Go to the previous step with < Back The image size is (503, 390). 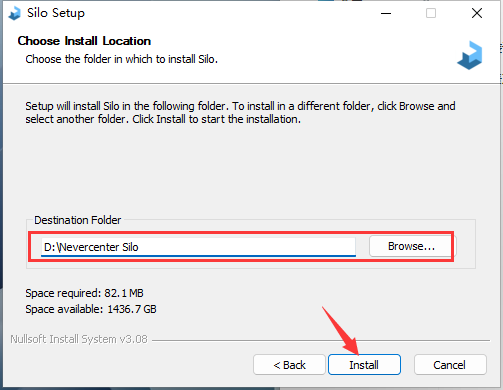[x=289, y=365]
